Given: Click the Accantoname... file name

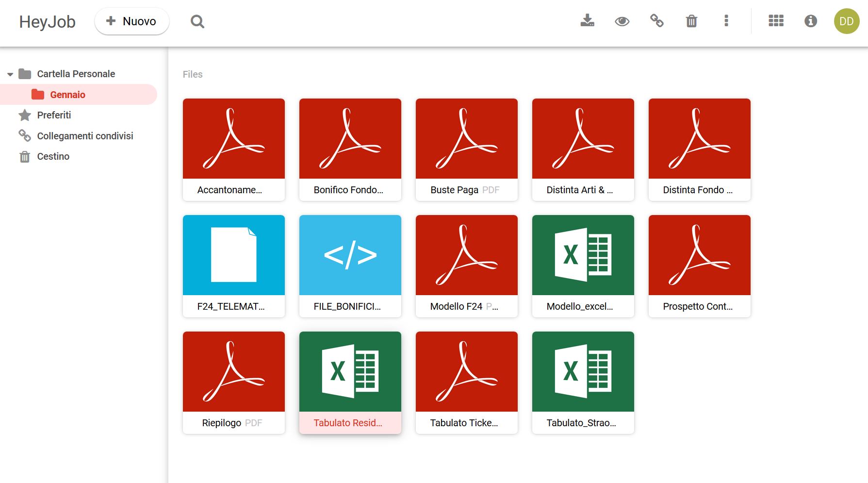Looking at the screenshot, I should [229, 190].
